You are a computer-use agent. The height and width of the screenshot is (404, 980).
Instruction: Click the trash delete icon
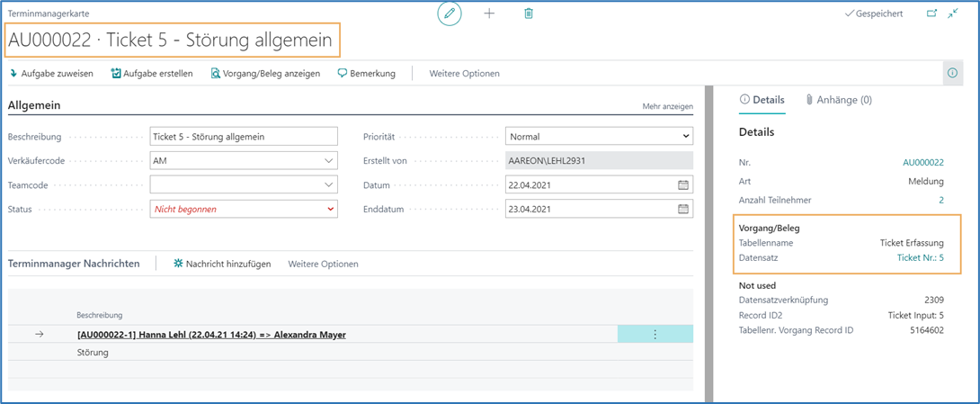[x=529, y=13]
